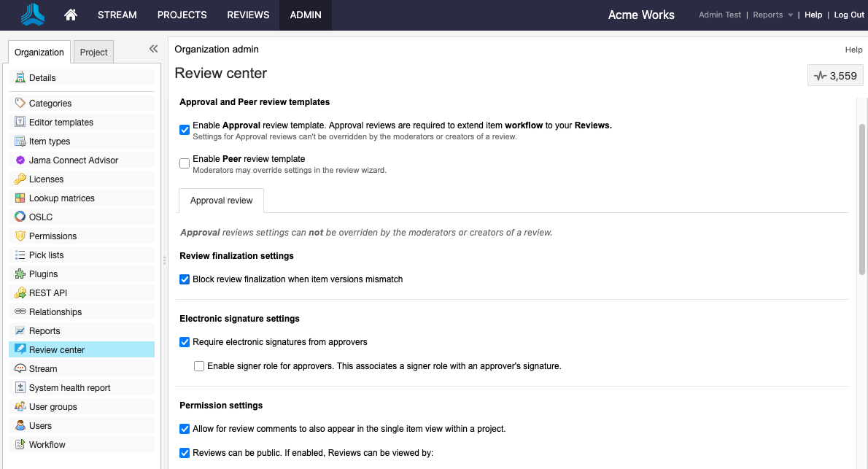Open the ADMIN menu
Viewport: 868px width, 469px height.
pyautogui.click(x=306, y=15)
